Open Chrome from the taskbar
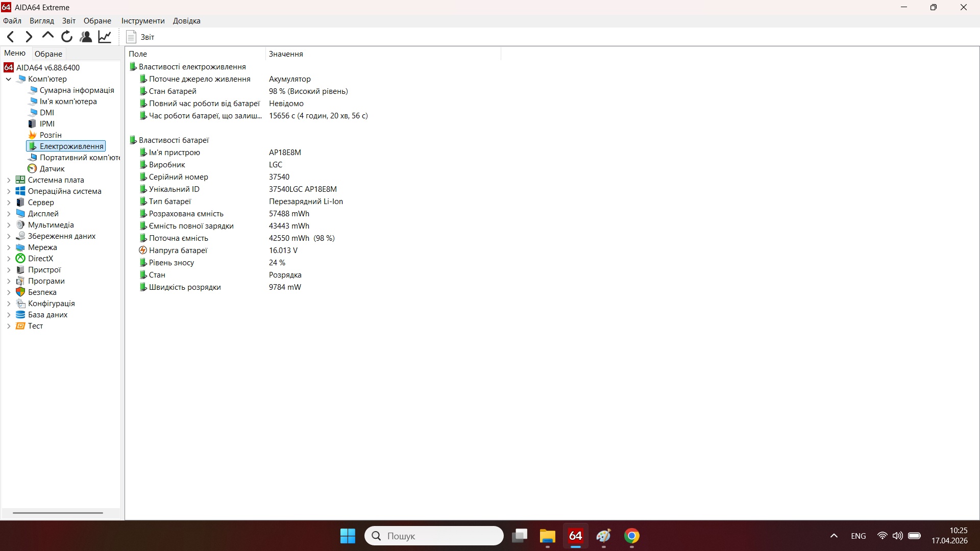Viewport: 980px width, 551px height. click(632, 536)
